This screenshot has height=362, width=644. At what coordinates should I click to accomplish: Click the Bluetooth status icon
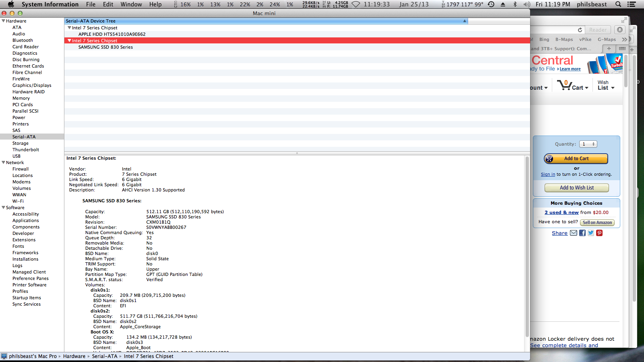(x=515, y=4)
